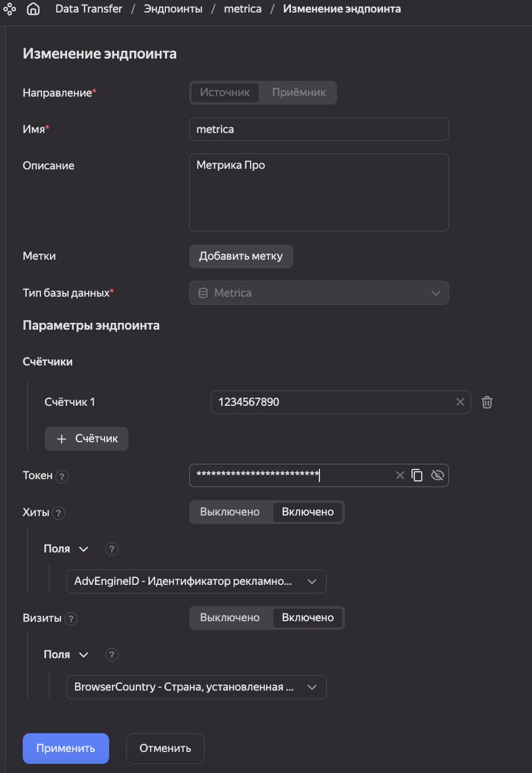
Task: Set Визиты to Включено
Action: (x=308, y=618)
